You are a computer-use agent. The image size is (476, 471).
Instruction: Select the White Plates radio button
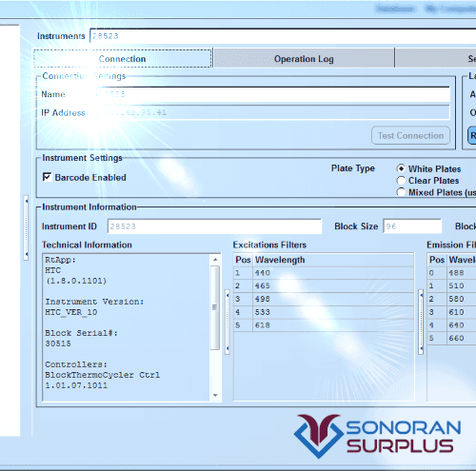tap(401, 168)
